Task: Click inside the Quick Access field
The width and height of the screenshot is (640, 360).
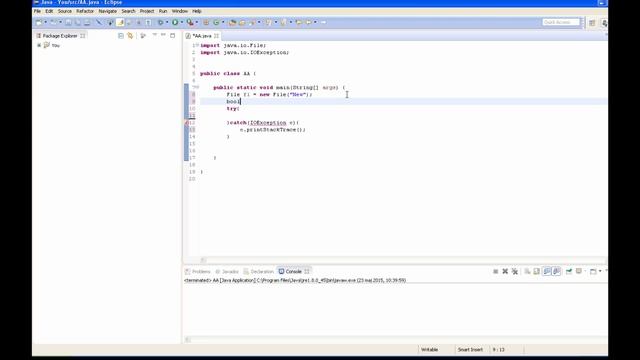Action: tap(561, 22)
